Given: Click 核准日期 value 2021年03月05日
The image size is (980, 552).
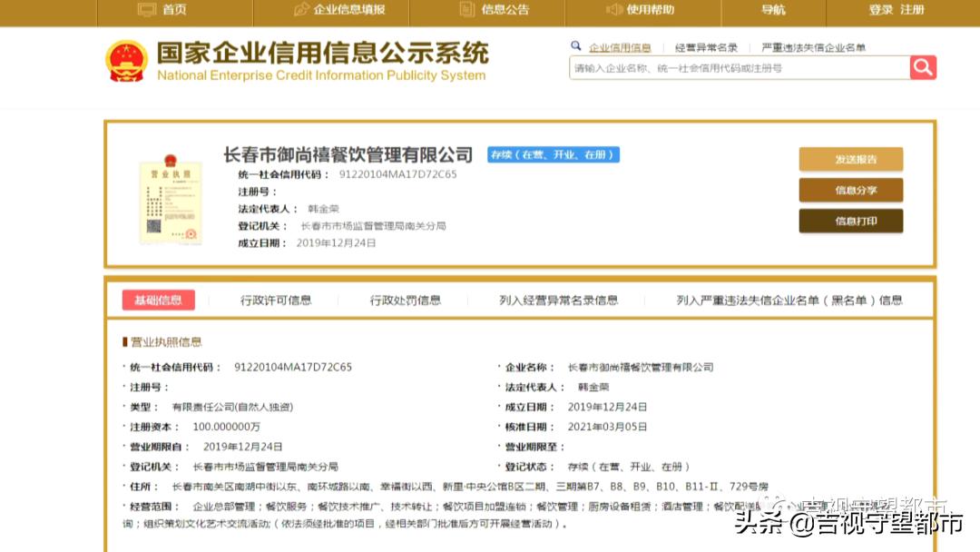Looking at the screenshot, I should tap(607, 427).
